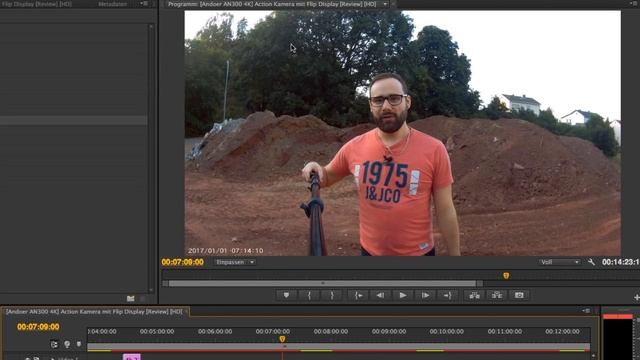Click the Extract button
Viewport: 640px width, 360px height.
click(497, 295)
